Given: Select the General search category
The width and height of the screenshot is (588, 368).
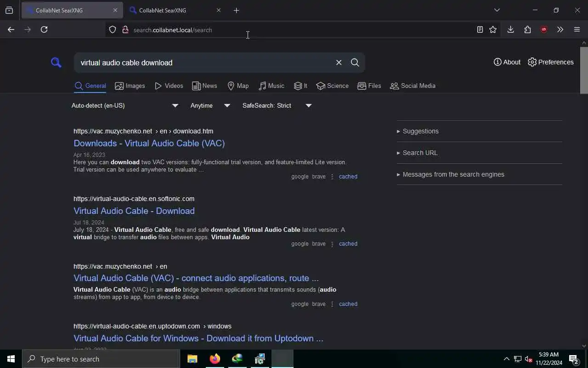Looking at the screenshot, I should (x=90, y=86).
